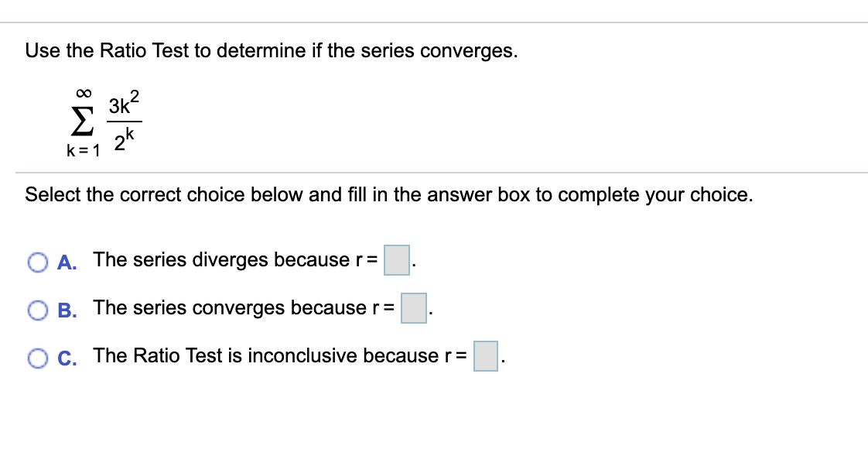Image resolution: width=868 pixels, height=463 pixels.
Task: Click the "Select the correct choice below" instruction
Action: pos(388,194)
